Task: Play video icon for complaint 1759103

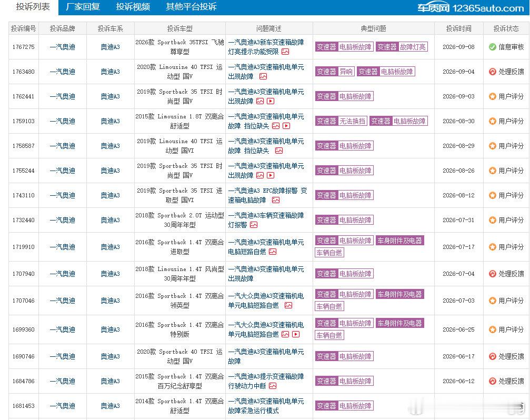Action: (286, 126)
